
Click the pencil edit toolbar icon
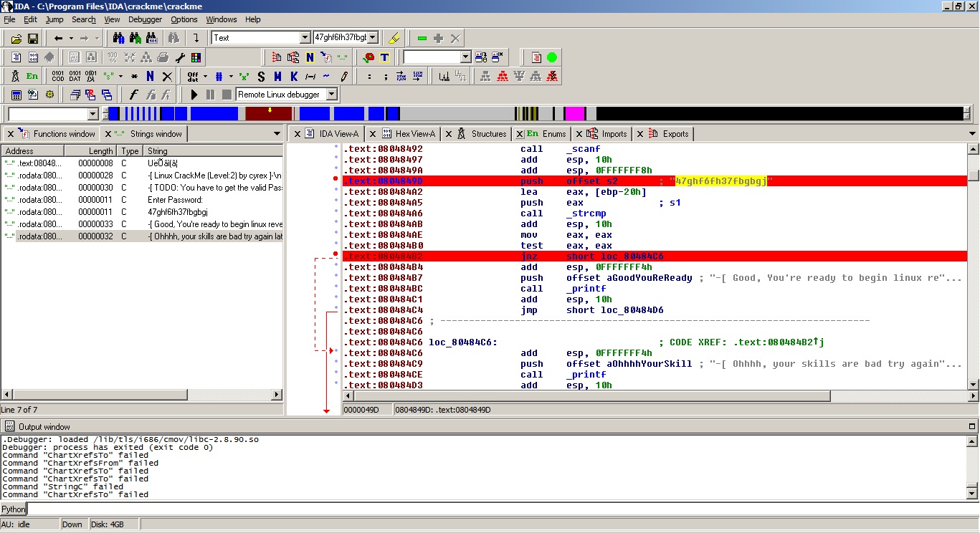344,76
